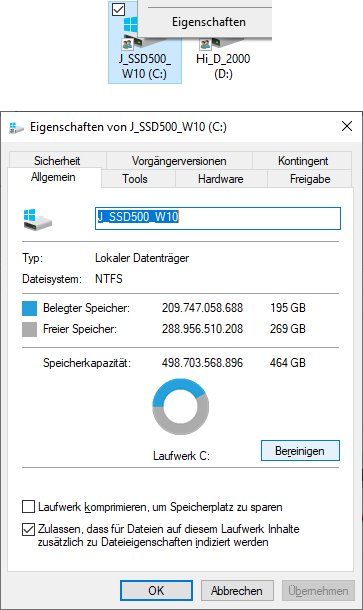Image resolution: width=363 pixels, height=610 pixels.
Task: Click the drive icon in the dialog title bar
Action: pyautogui.click(x=16, y=128)
